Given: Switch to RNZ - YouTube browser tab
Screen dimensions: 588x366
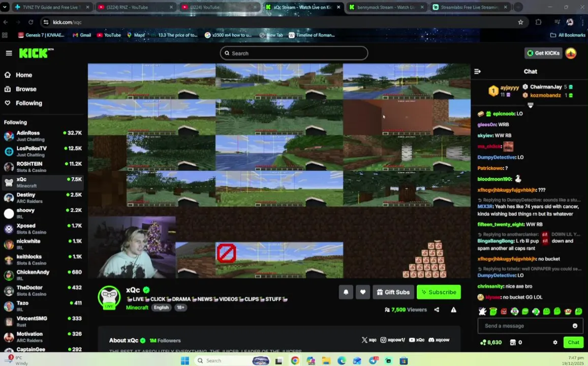Looking at the screenshot, I should 135,7.
